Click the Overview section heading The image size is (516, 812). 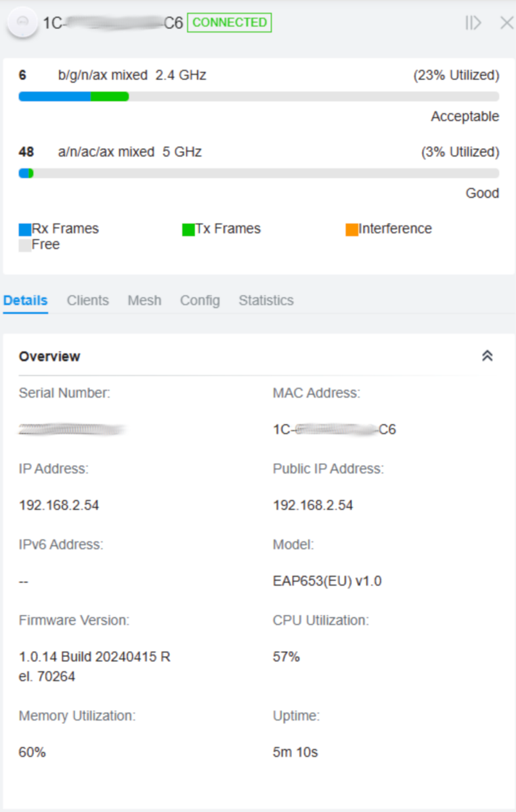click(x=49, y=357)
